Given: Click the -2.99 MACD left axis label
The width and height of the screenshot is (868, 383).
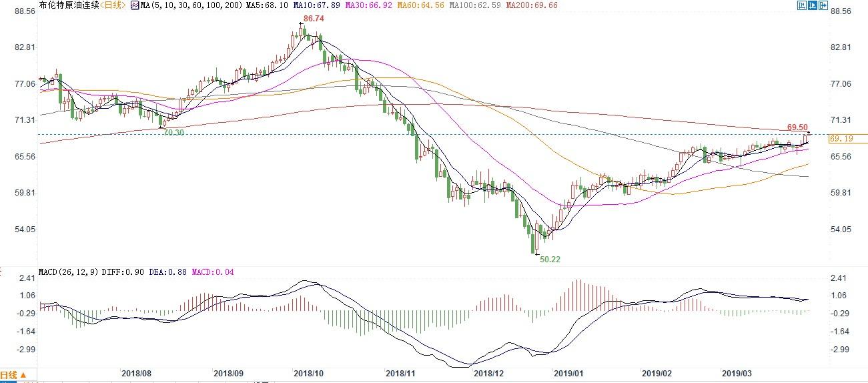Looking at the screenshot, I should [x=25, y=350].
